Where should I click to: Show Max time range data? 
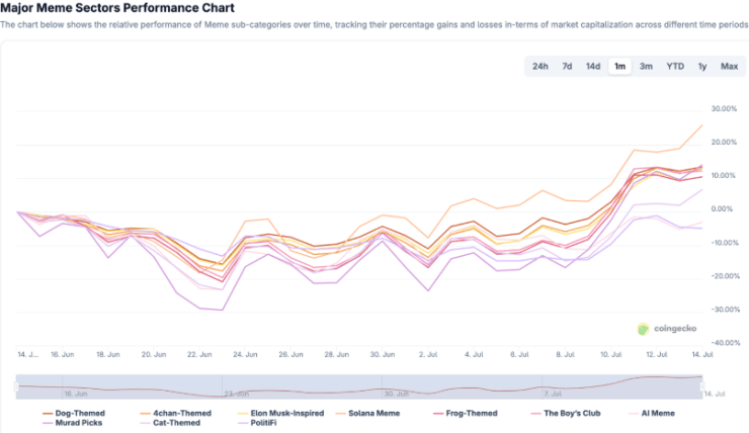click(x=728, y=67)
